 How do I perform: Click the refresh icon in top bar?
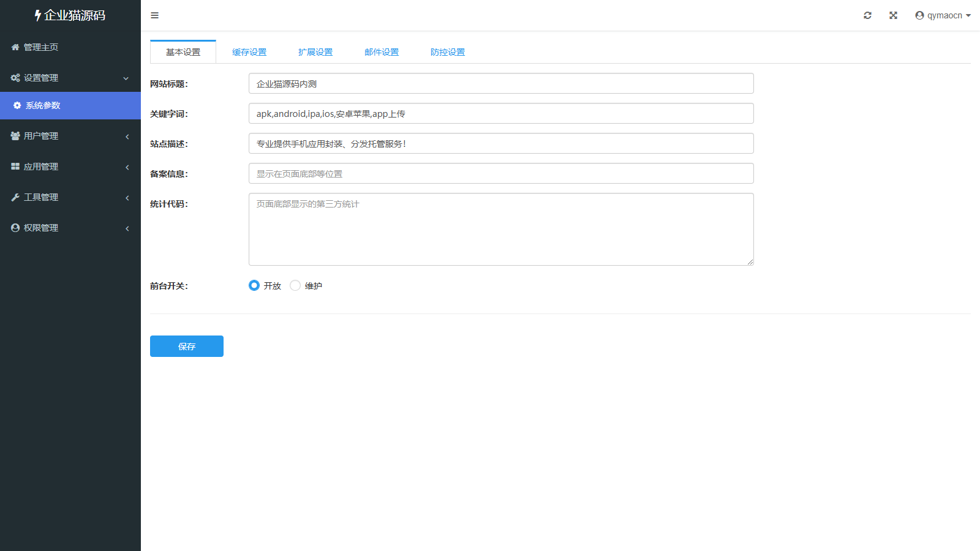(867, 15)
